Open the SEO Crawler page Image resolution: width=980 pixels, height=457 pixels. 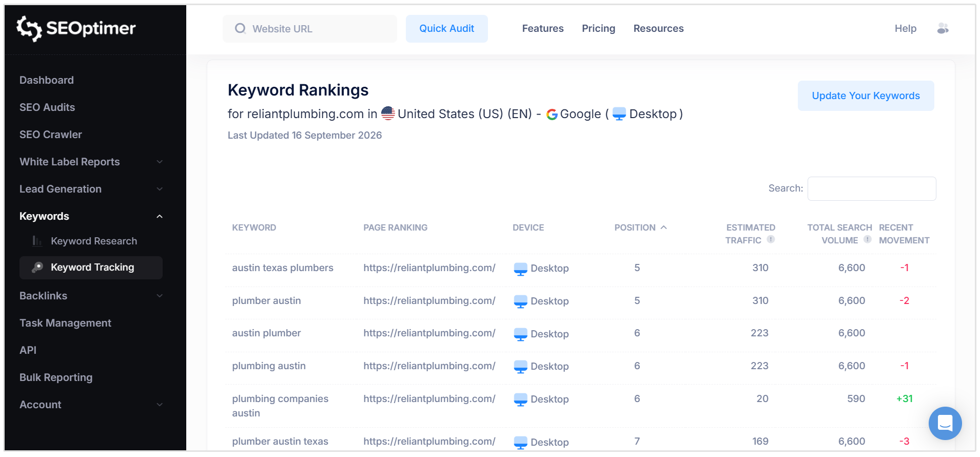[51, 135]
